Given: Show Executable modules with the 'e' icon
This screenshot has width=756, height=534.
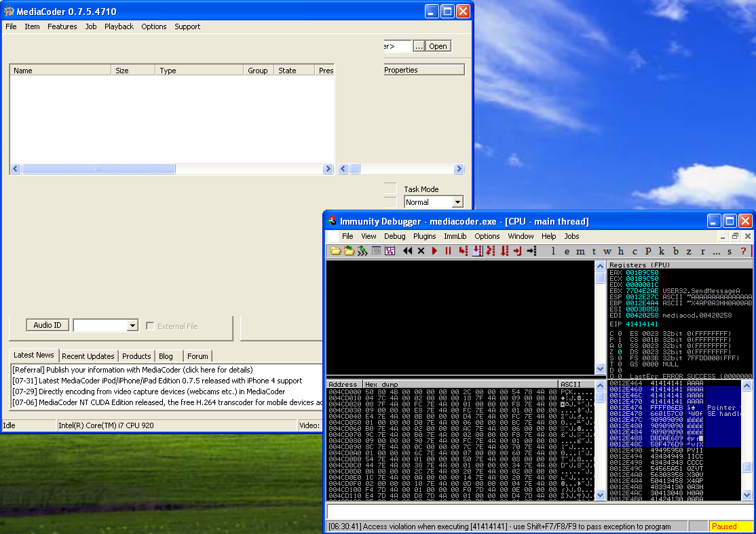Looking at the screenshot, I should pos(567,251).
